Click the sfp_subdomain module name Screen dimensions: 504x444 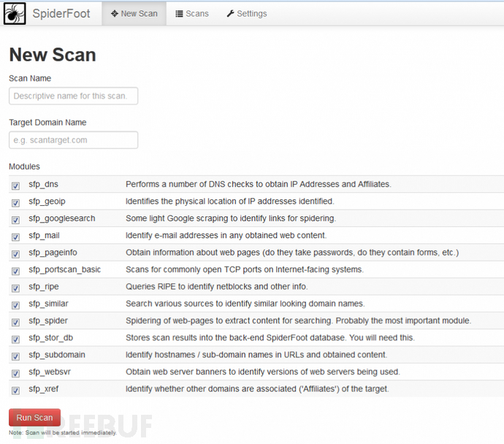click(57, 355)
